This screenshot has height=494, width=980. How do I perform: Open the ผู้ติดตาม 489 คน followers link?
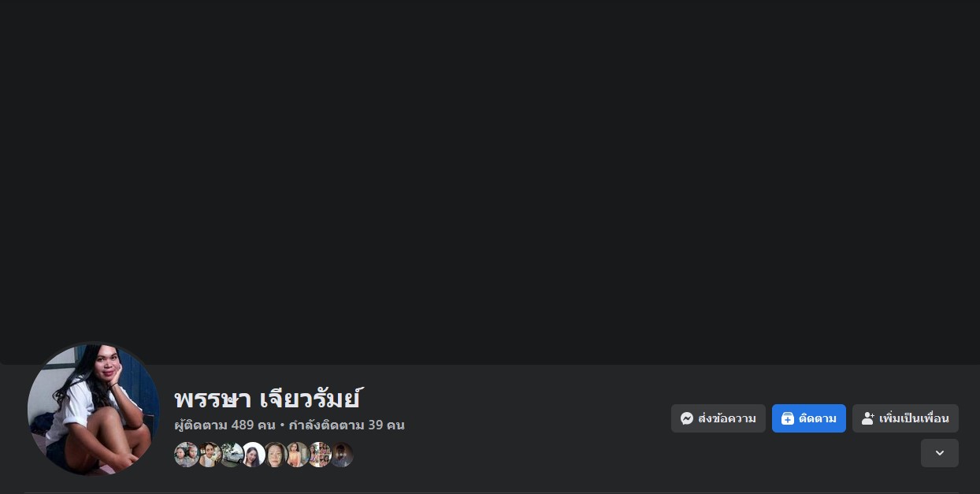click(225, 425)
